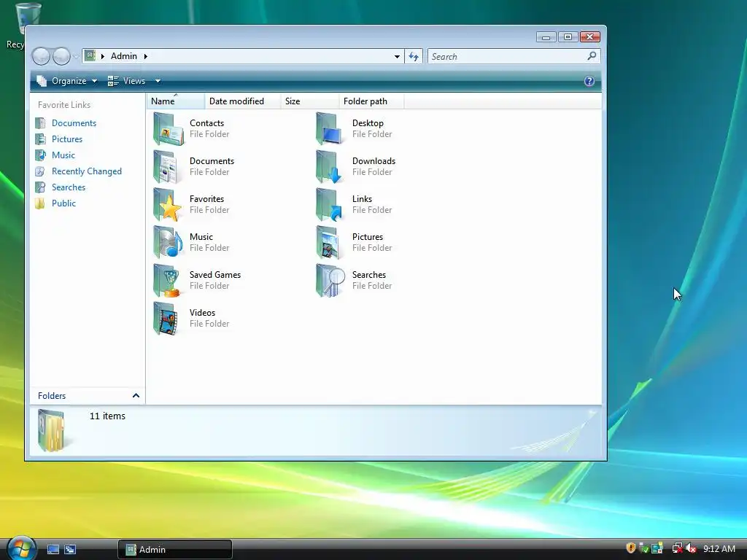Expand the arrow after Admin in address bar
Screen dimensions: 747x560
click(x=146, y=56)
